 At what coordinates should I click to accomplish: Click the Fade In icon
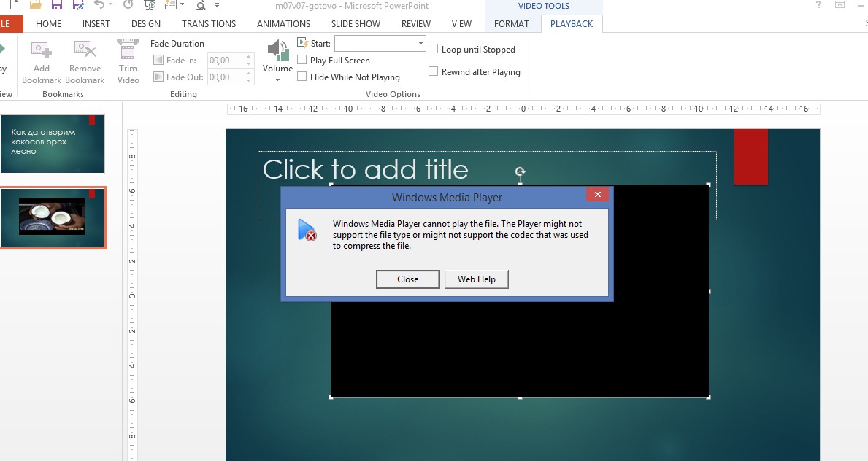(x=158, y=60)
